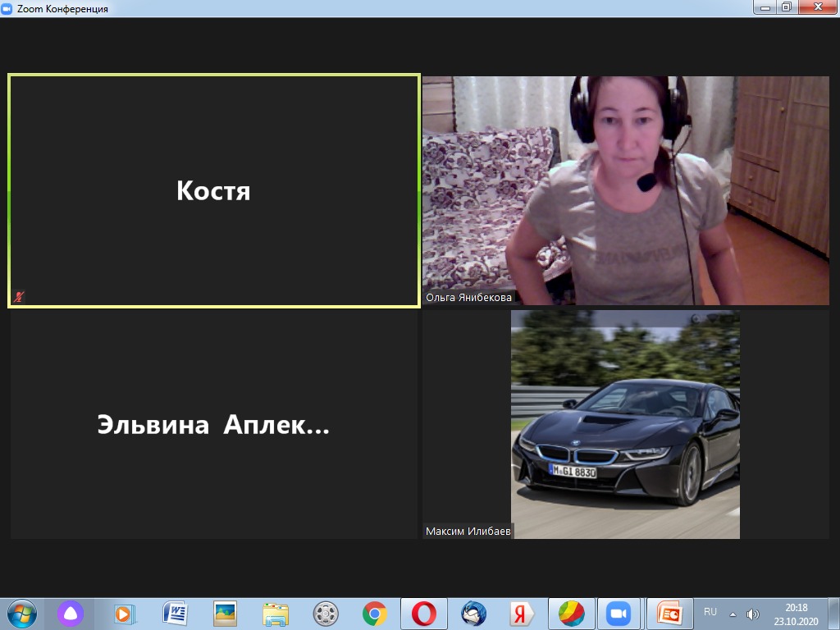The width and height of the screenshot is (840, 630).
Task: Launch the media player from the taskbar
Action: click(124, 614)
